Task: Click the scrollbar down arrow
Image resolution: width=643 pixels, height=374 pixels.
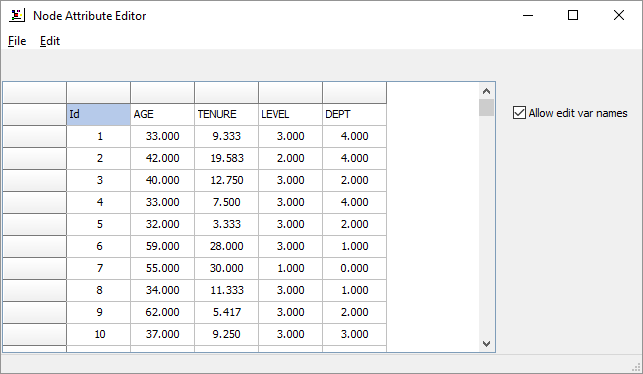Action: (x=486, y=344)
